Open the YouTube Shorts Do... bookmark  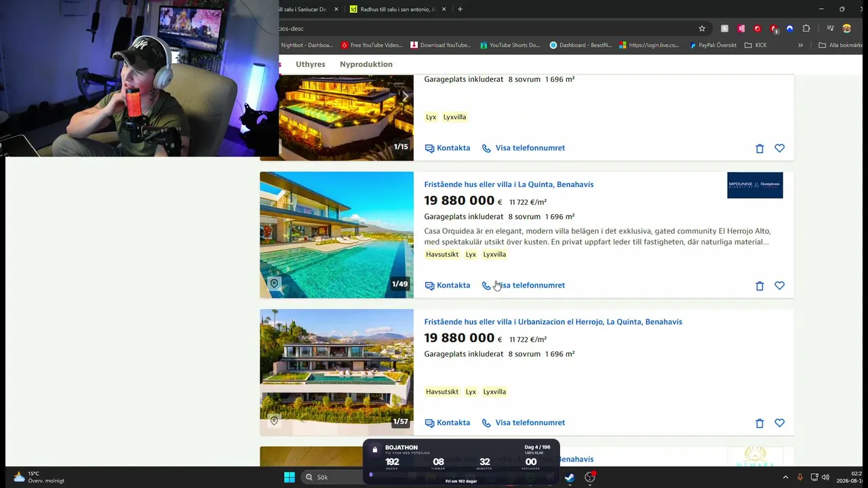(x=510, y=45)
